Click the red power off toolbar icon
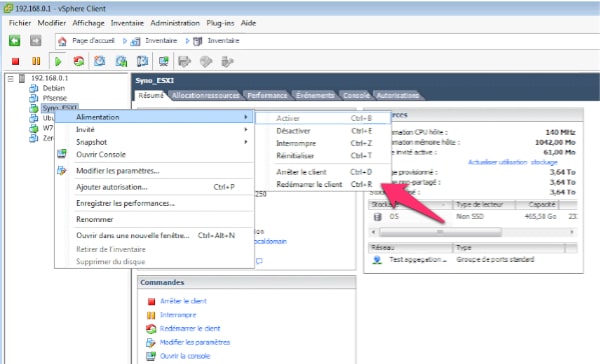Viewport: 600px width, 364px height. [15, 61]
